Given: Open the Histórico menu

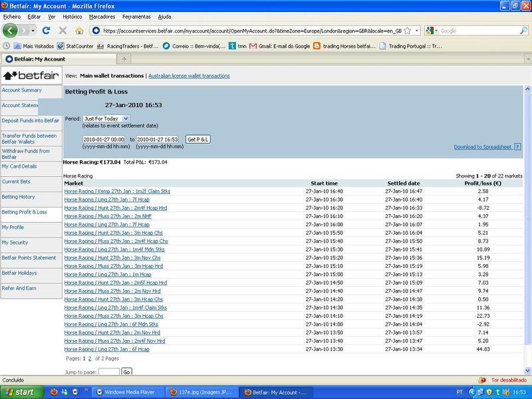Looking at the screenshot, I should pos(72,17).
